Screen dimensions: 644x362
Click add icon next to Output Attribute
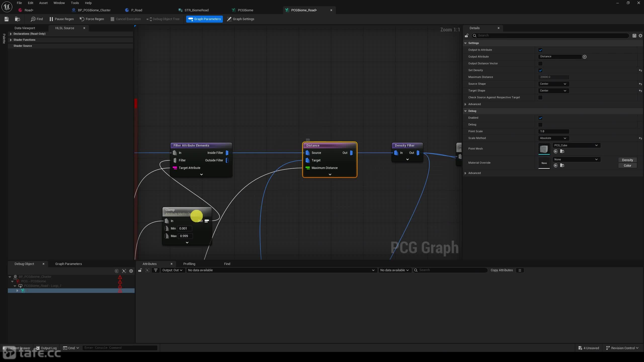(x=585, y=57)
